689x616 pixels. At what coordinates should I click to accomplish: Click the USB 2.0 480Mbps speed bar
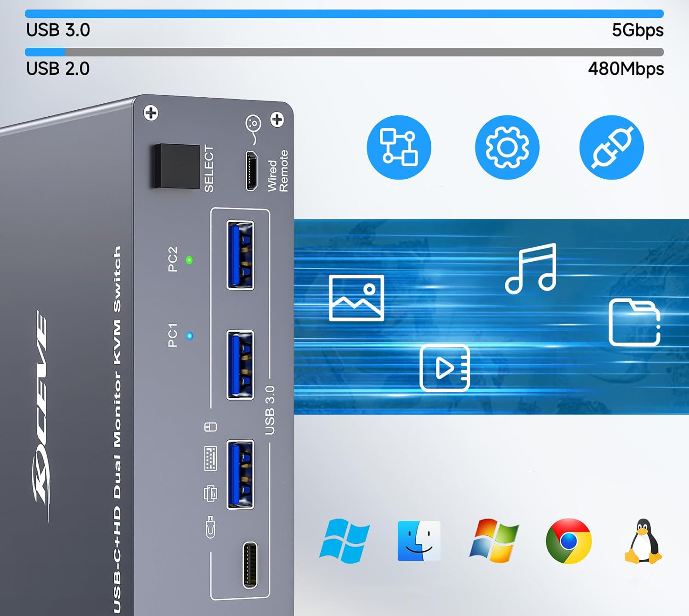344,52
